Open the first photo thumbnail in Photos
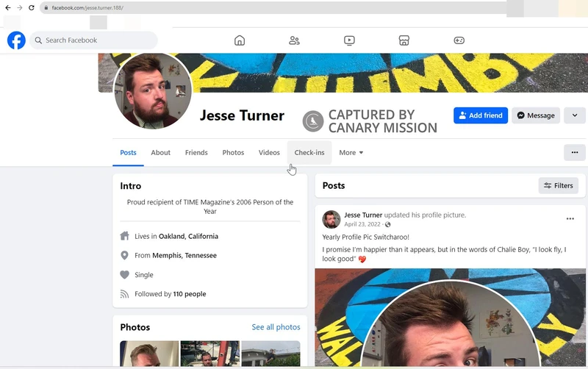 [x=149, y=354]
